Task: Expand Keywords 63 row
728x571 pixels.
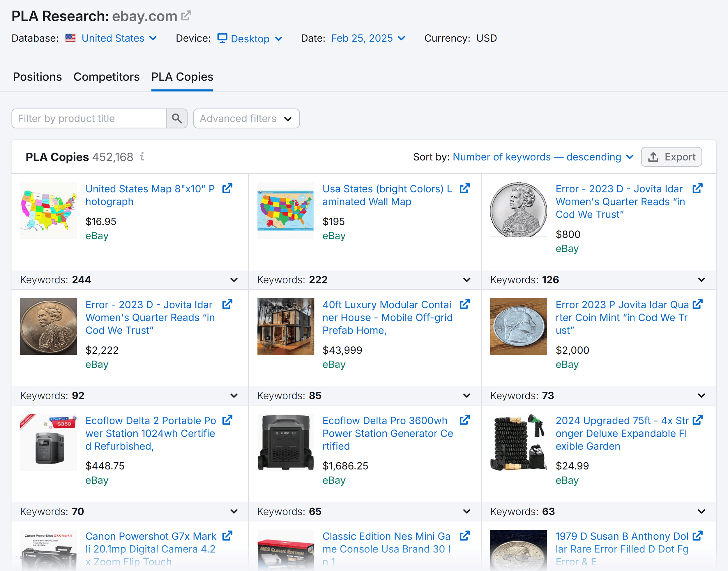Action: [x=701, y=512]
